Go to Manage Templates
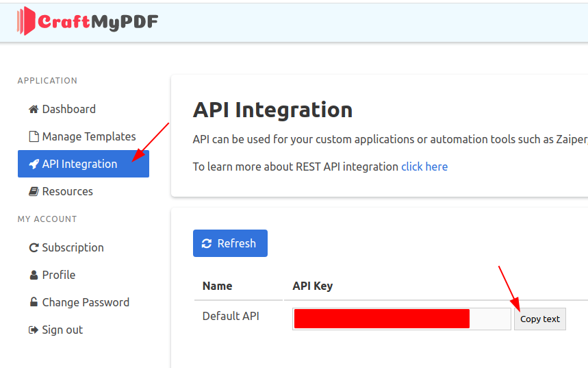 point(84,136)
